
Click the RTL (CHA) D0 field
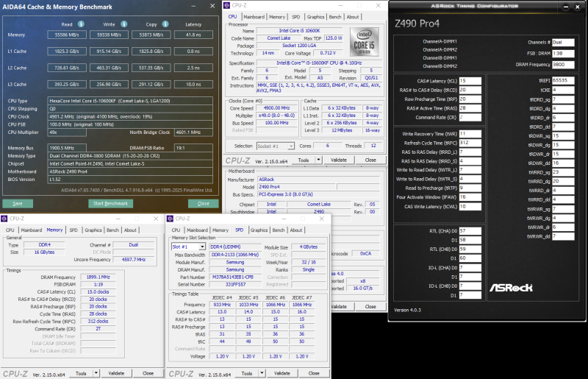470,231
